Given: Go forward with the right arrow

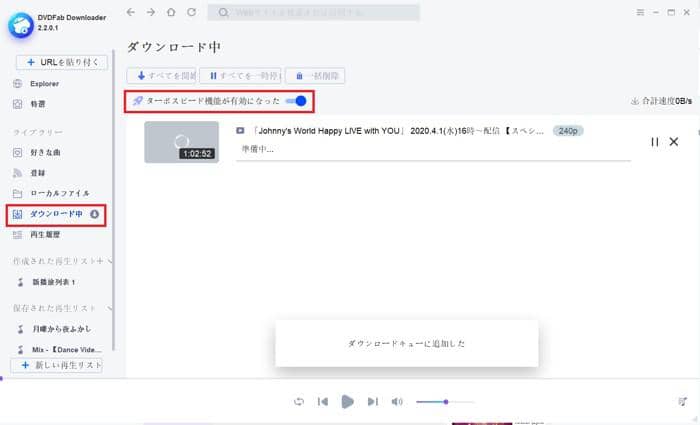Looking at the screenshot, I should [x=151, y=12].
